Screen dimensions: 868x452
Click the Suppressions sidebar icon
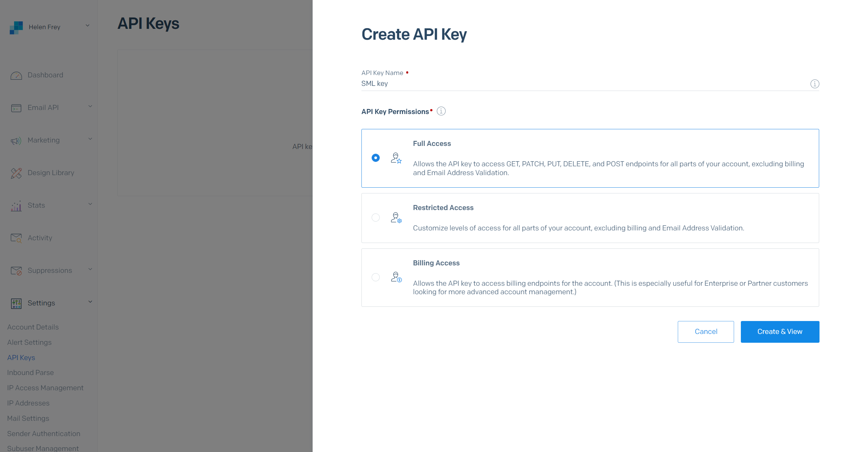pyautogui.click(x=16, y=270)
